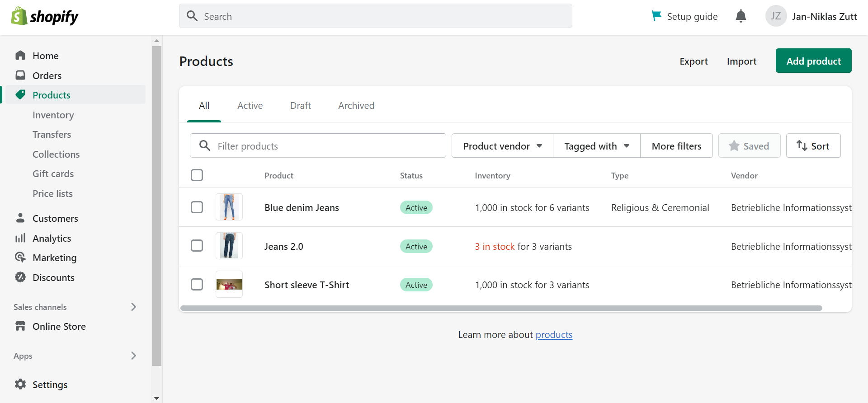The height and width of the screenshot is (403, 868).
Task: Click the Home house icon in sidebar
Action: coord(20,56)
